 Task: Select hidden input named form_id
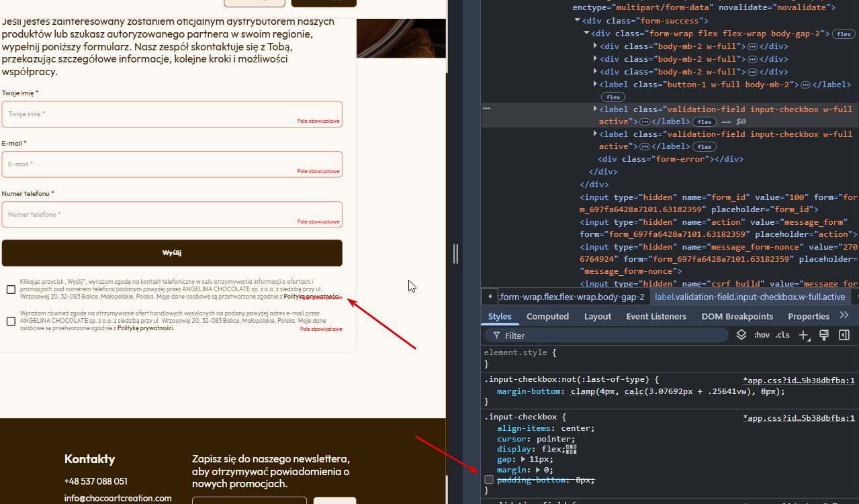click(719, 203)
